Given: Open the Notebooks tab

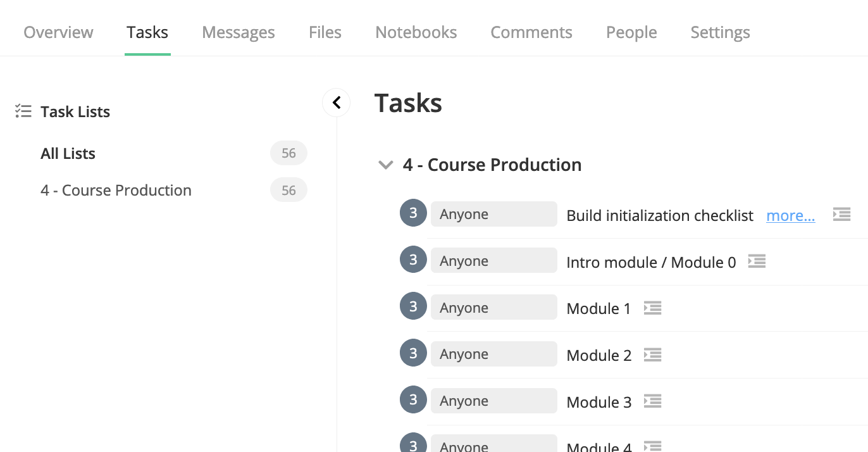Looking at the screenshot, I should pyautogui.click(x=416, y=32).
